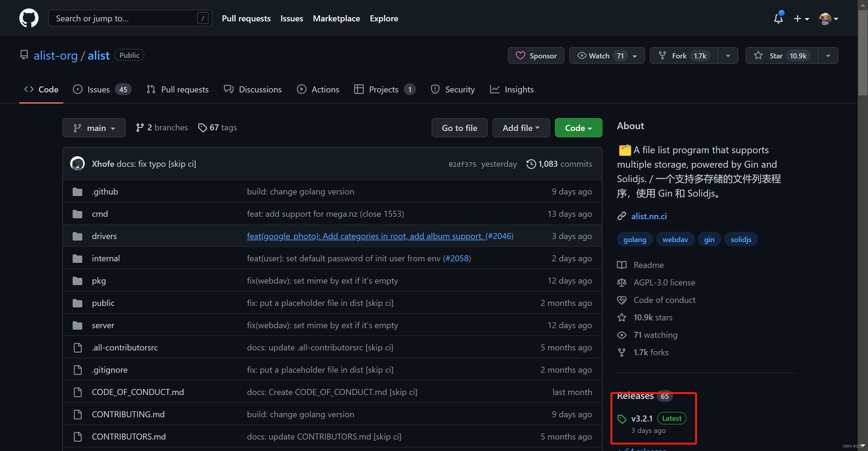Visit the alist.nn.ci website link
The height and width of the screenshot is (451, 868).
(649, 216)
